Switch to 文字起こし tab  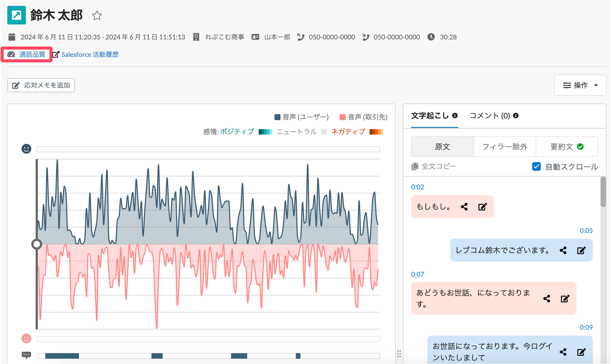click(x=430, y=116)
